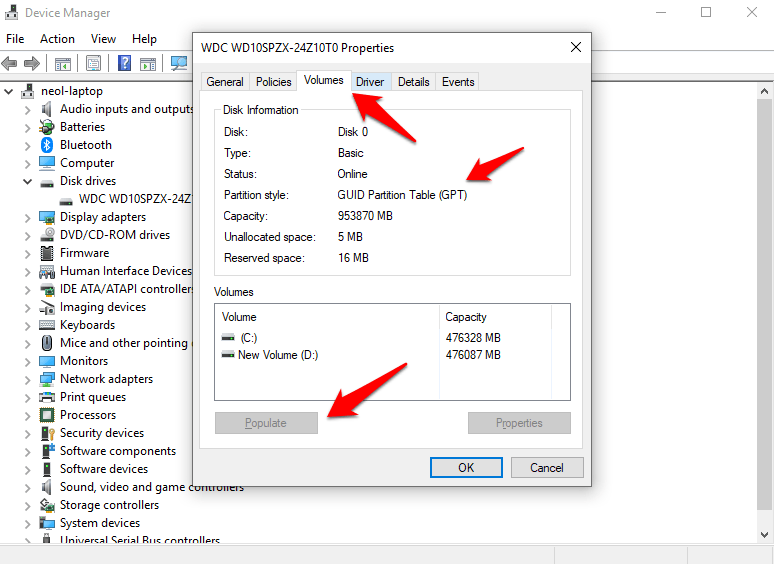Click the Processors category icon
Viewport: 774px width, 564px height.
(47, 415)
